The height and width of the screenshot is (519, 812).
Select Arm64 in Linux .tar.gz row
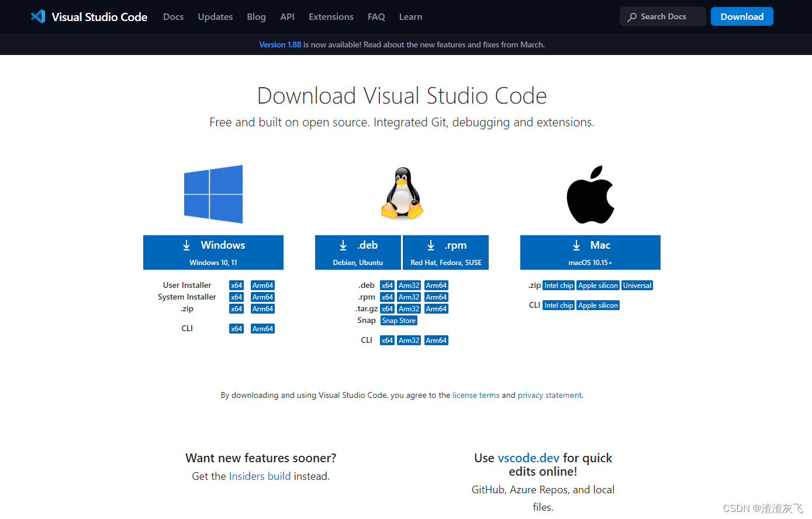pyautogui.click(x=436, y=309)
